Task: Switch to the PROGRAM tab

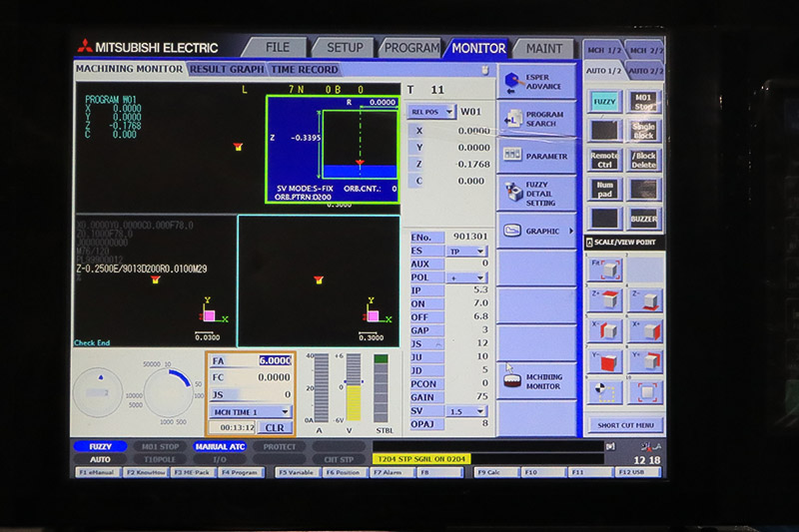Action: [410, 47]
